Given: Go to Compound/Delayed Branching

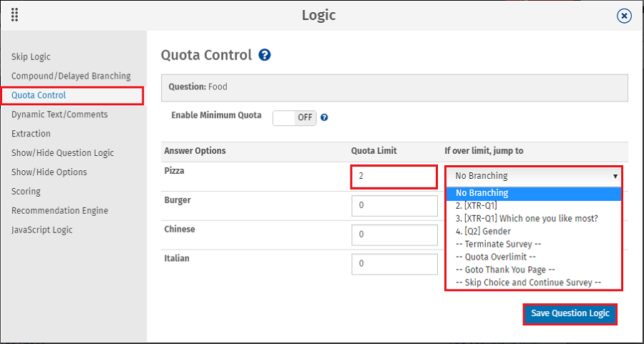Looking at the screenshot, I should [71, 76].
